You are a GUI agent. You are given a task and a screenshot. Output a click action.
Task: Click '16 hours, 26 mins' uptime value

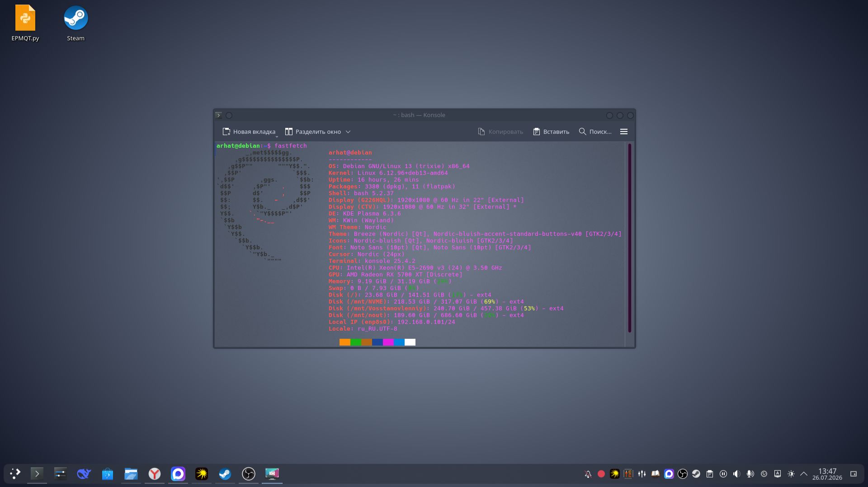388,179
